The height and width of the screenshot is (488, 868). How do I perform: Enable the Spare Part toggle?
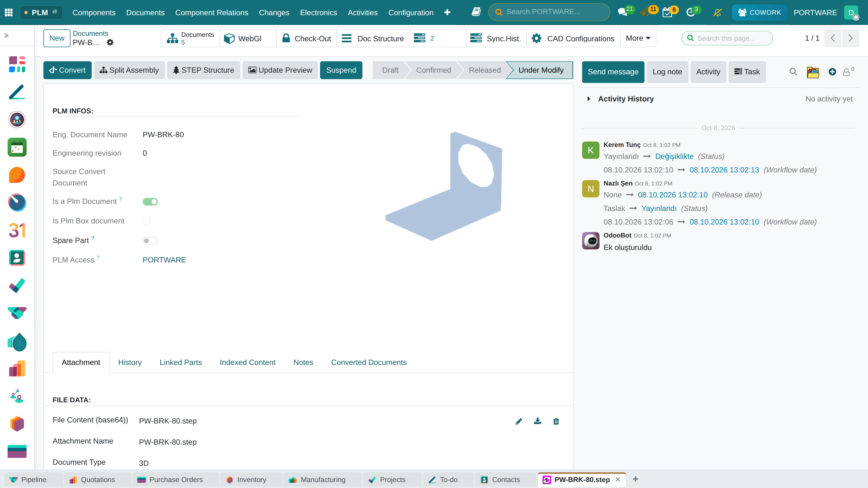(x=150, y=240)
